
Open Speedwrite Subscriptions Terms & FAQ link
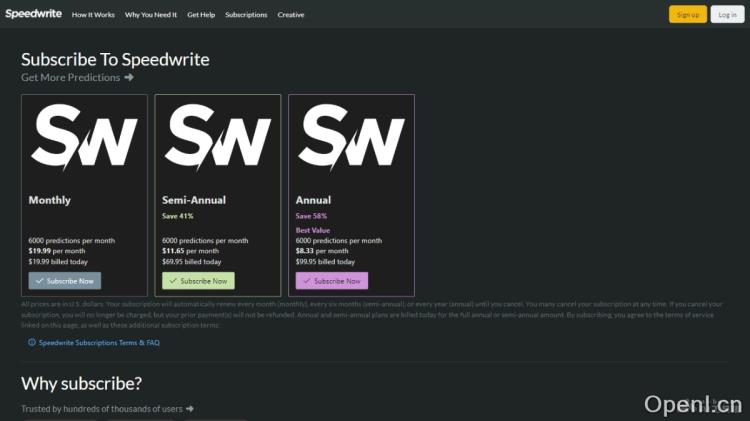point(99,343)
